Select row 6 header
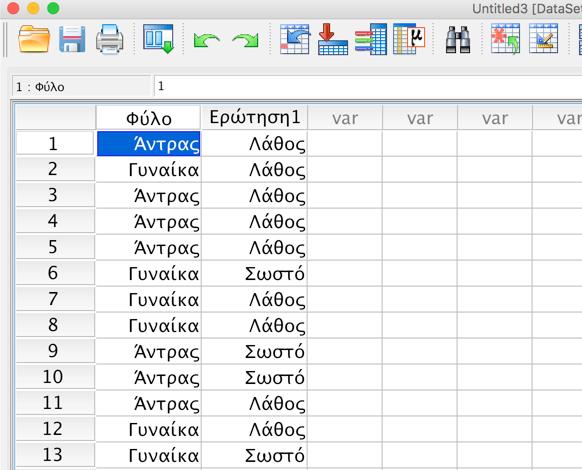This screenshot has height=470, width=582. coord(55,273)
